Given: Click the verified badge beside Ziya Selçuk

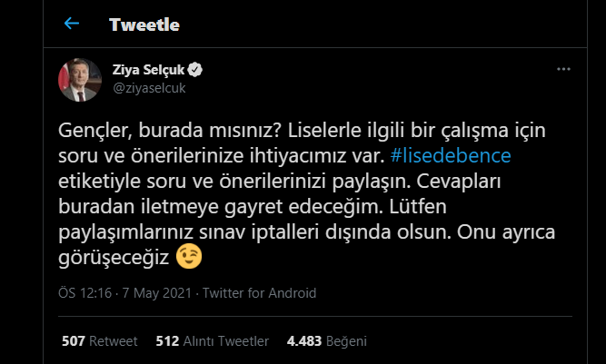Looking at the screenshot, I should coord(194,71).
